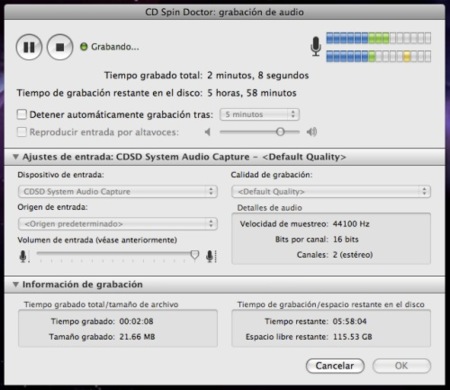Click the 21.66 MB recorded size value
Viewport: 450px width, 390px height.
[x=137, y=337]
